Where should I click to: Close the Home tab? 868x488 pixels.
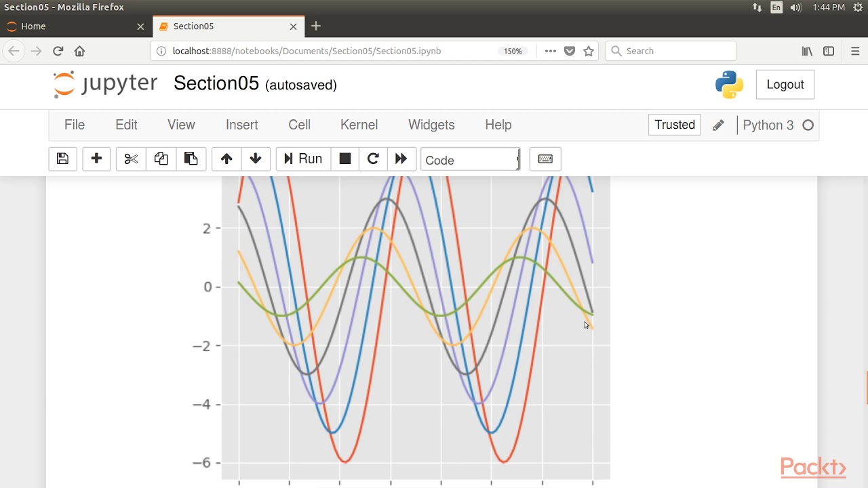click(140, 26)
